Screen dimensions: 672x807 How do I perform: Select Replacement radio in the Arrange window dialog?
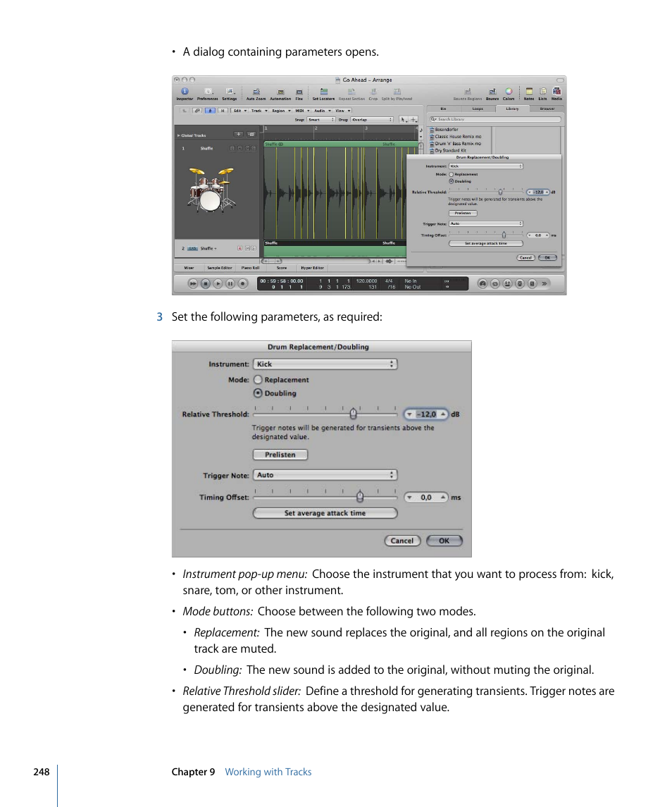pyautogui.click(x=452, y=175)
